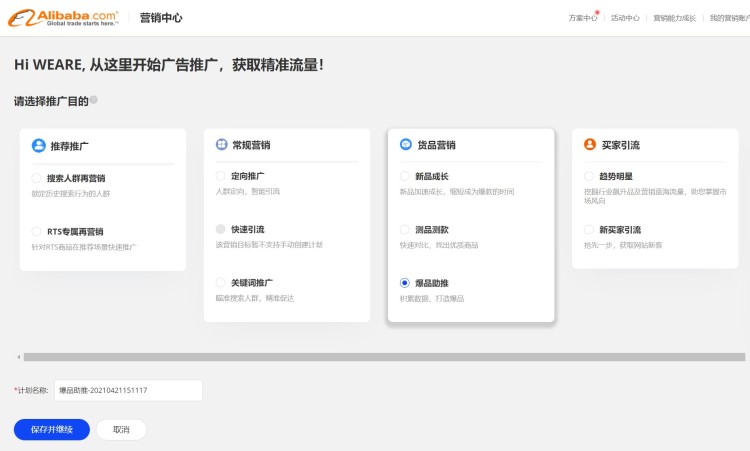750x451 pixels.
Task: Select 搜索人群再营销 radio option
Action: coord(37,178)
